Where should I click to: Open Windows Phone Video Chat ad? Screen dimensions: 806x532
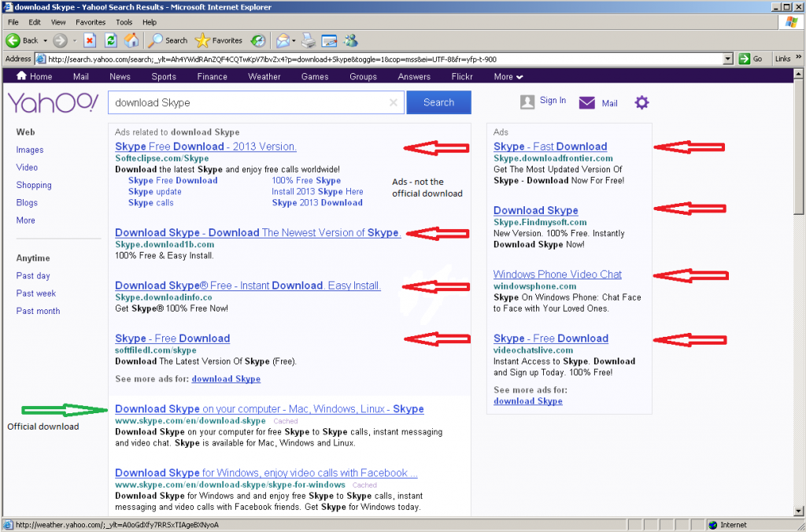point(557,274)
